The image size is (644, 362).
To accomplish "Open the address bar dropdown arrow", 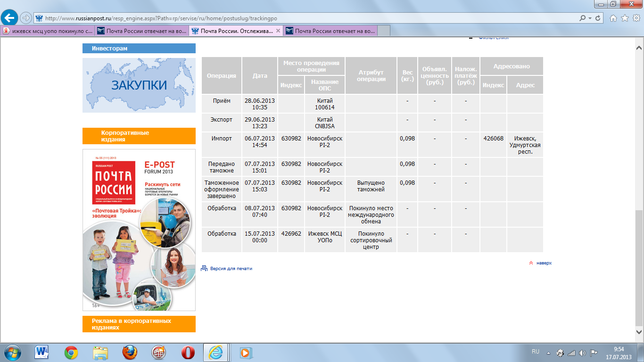I will [590, 18].
